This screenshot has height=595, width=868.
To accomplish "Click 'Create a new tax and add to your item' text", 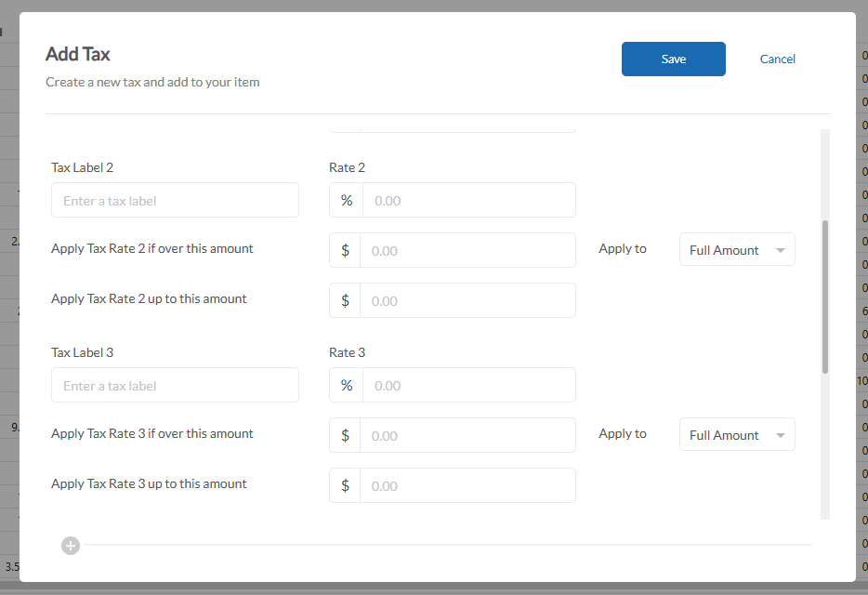I will 152,82.
